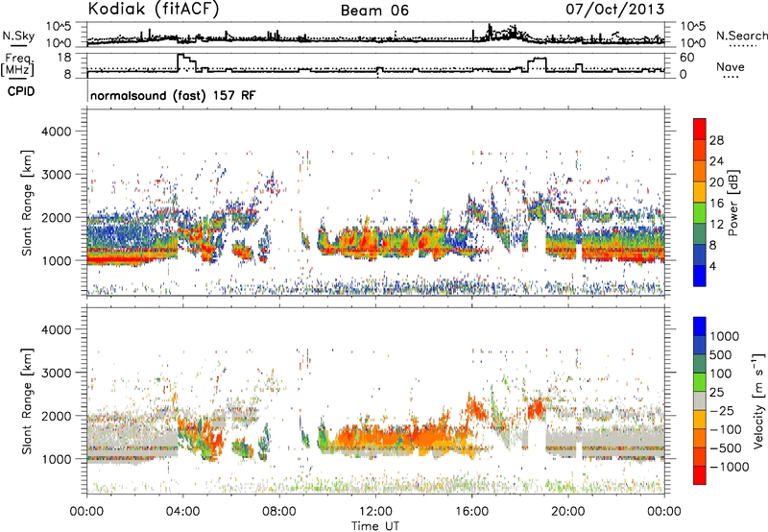Screen dimensions: 768x532
Task: Click the '100' label on Velocity color bar
Action: click(721, 374)
